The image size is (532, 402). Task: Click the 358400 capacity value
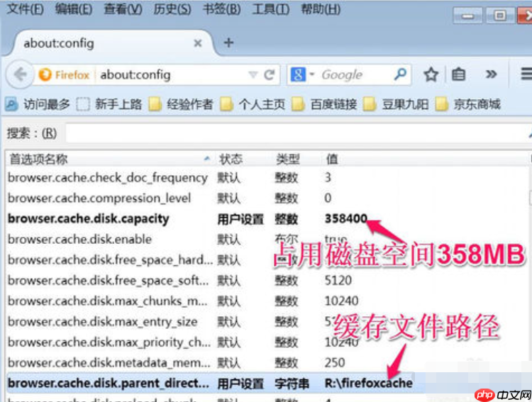click(x=346, y=218)
